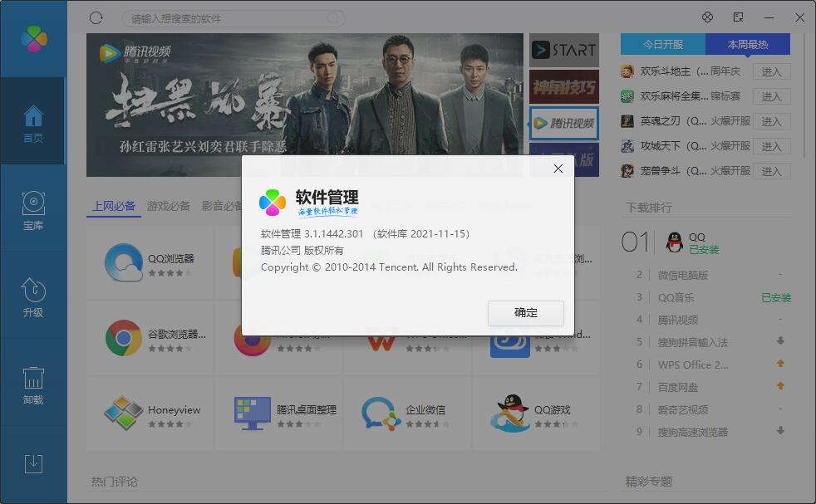The width and height of the screenshot is (816, 504).
Task: Click the blue app icon below the dialog's 确定 button
Action: point(510,346)
